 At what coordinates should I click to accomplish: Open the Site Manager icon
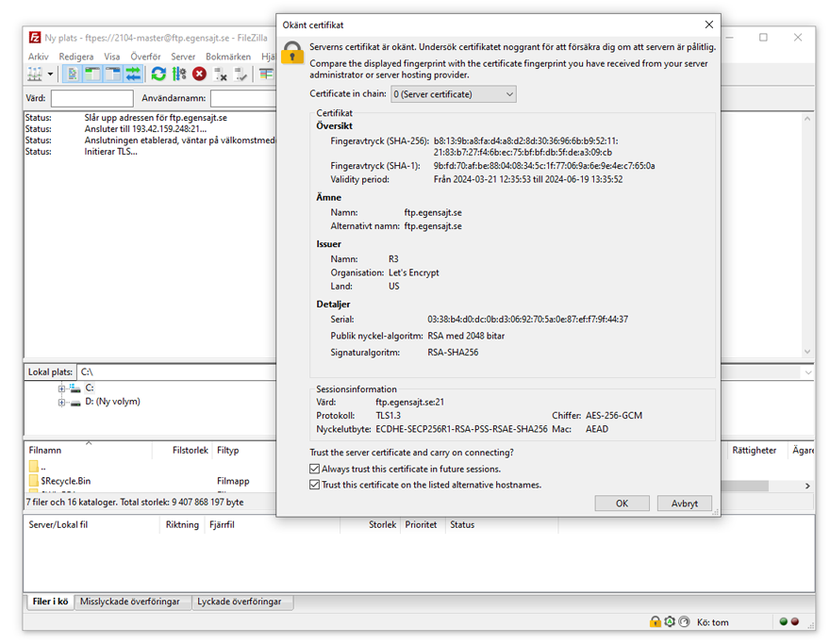pos(36,74)
